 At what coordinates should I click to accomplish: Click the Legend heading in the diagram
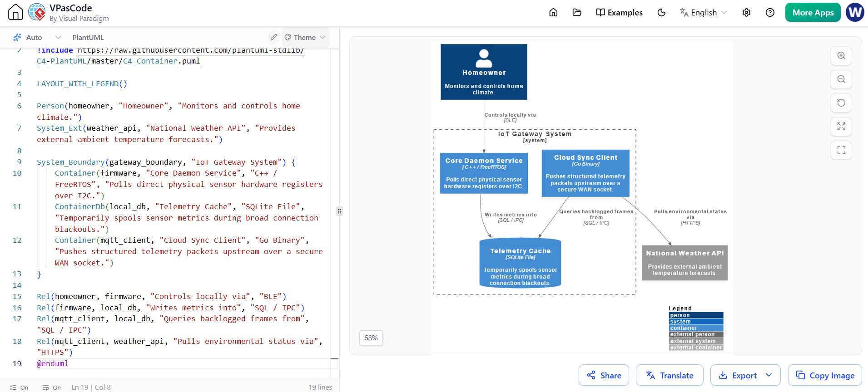(x=680, y=309)
